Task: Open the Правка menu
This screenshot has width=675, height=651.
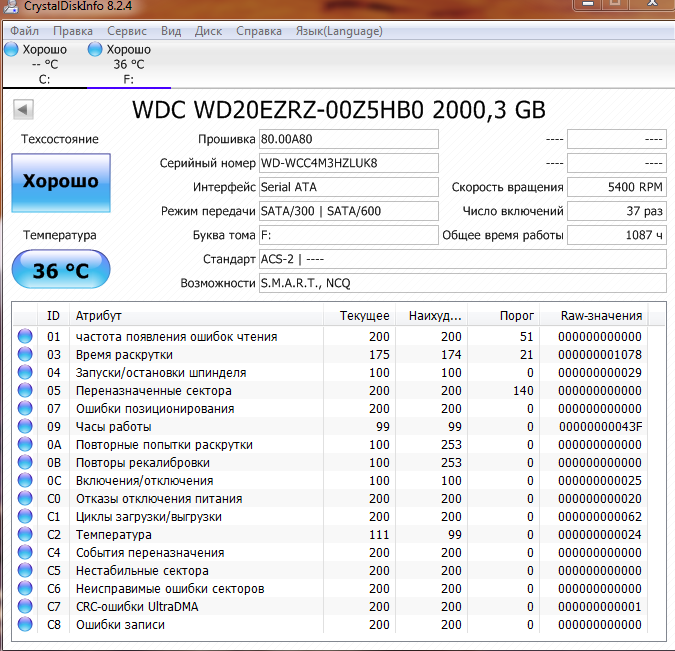Action: (73, 31)
